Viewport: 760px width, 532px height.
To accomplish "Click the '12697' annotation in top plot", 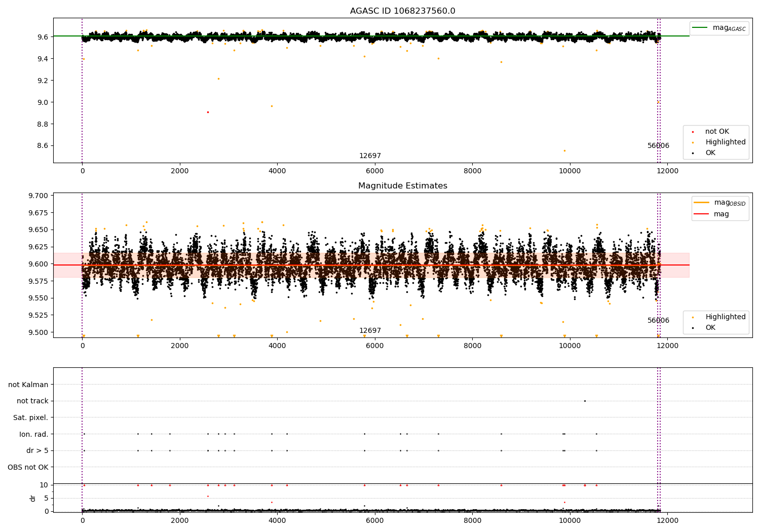I will [x=370, y=156].
